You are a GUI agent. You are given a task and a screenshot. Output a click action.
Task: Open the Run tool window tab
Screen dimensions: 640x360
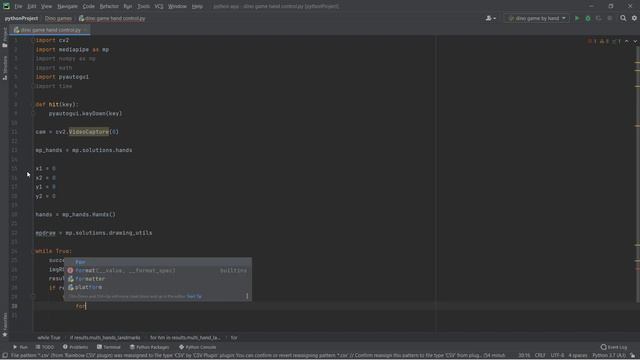[20, 347]
